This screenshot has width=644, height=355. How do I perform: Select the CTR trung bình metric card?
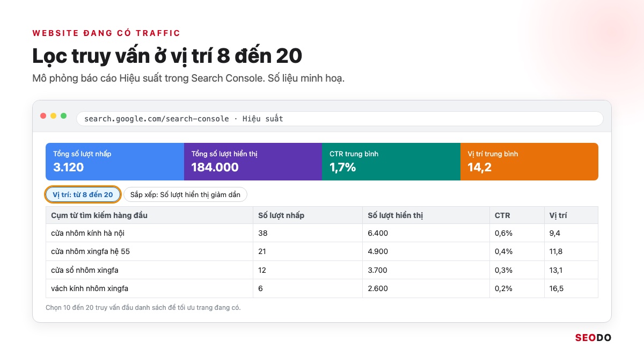click(391, 162)
